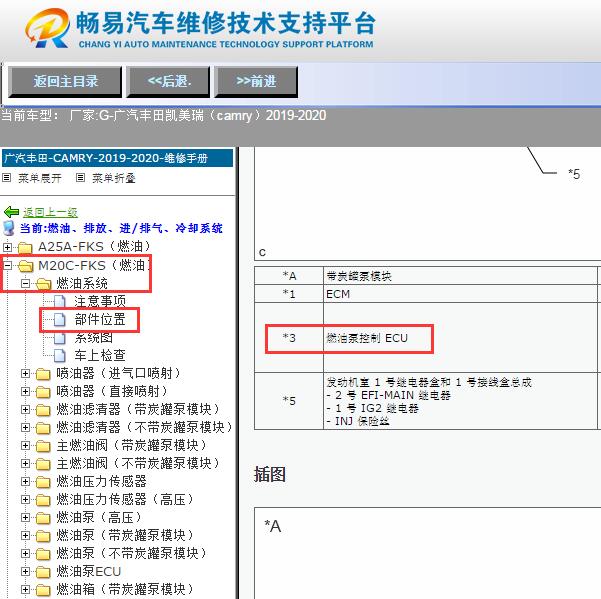The image size is (601, 599).
Task: Click the computer icon beside 当前 category
Action: [9, 228]
